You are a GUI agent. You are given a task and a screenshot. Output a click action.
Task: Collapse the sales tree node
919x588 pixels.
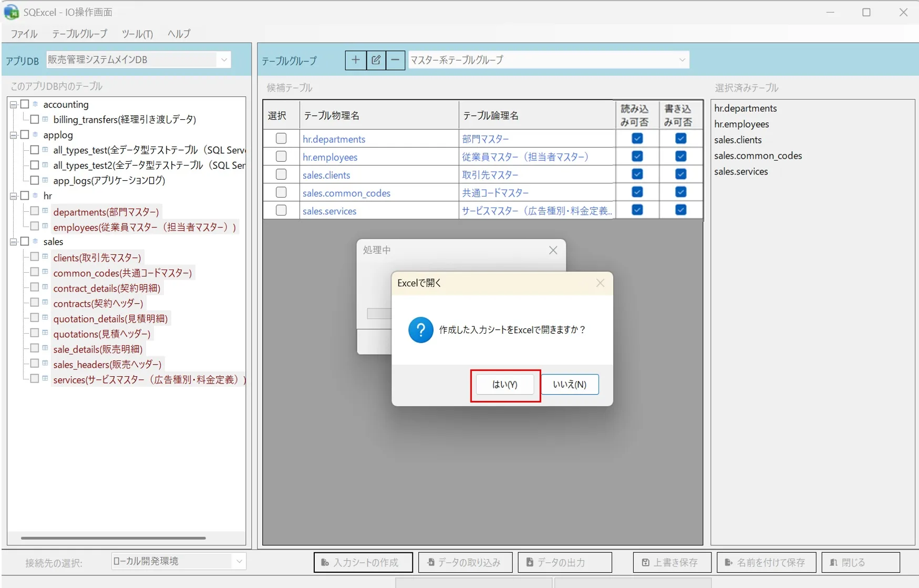[x=14, y=242]
